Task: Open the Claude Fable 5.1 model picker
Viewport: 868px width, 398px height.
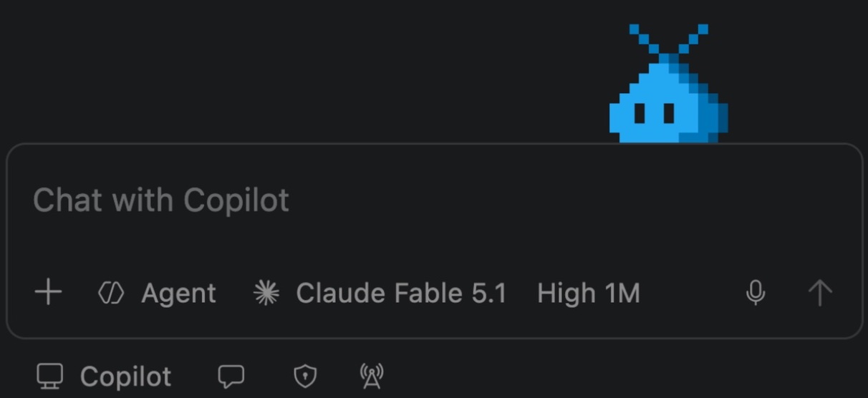Action: click(380, 293)
